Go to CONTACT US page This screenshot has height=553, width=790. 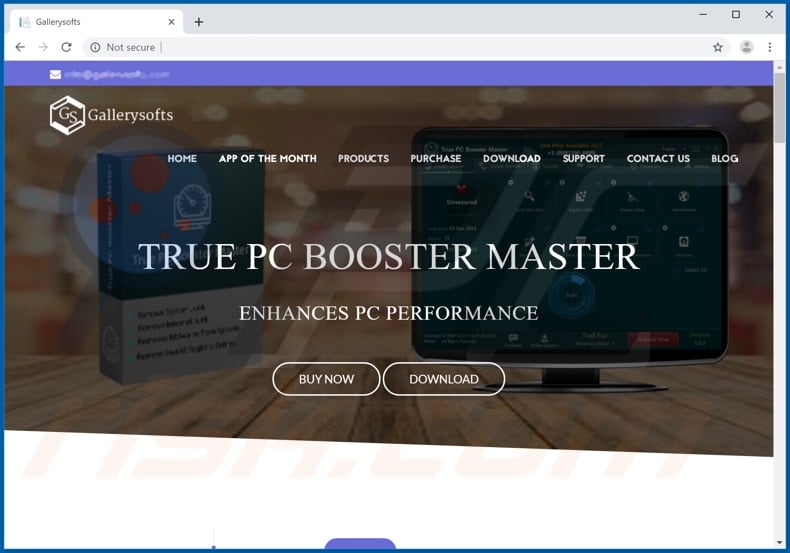tap(658, 159)
